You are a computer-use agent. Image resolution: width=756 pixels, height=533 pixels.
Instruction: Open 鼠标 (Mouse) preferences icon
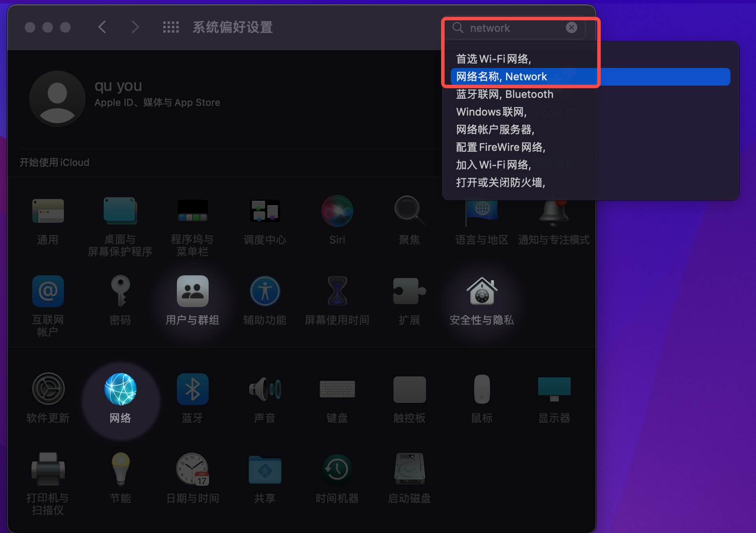coord(482,389)
